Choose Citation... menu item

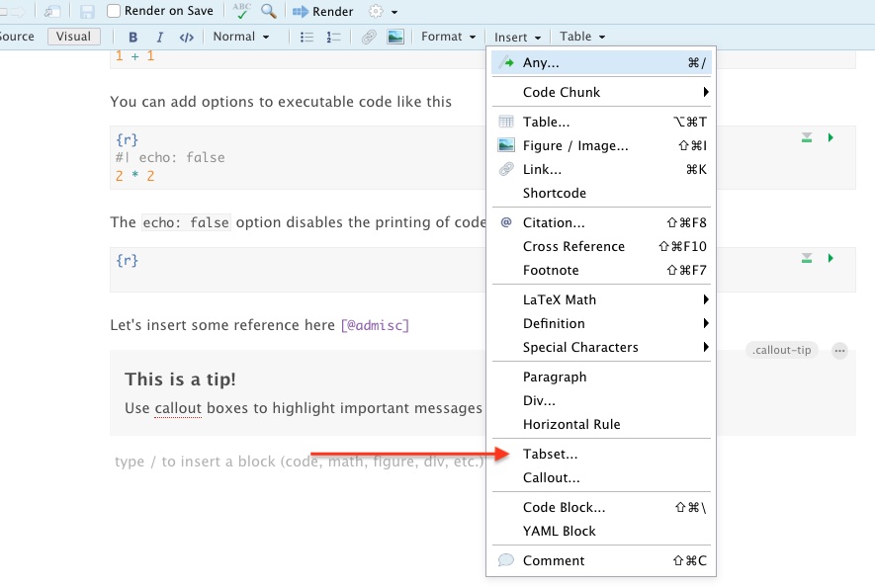[x=601, y=222]
